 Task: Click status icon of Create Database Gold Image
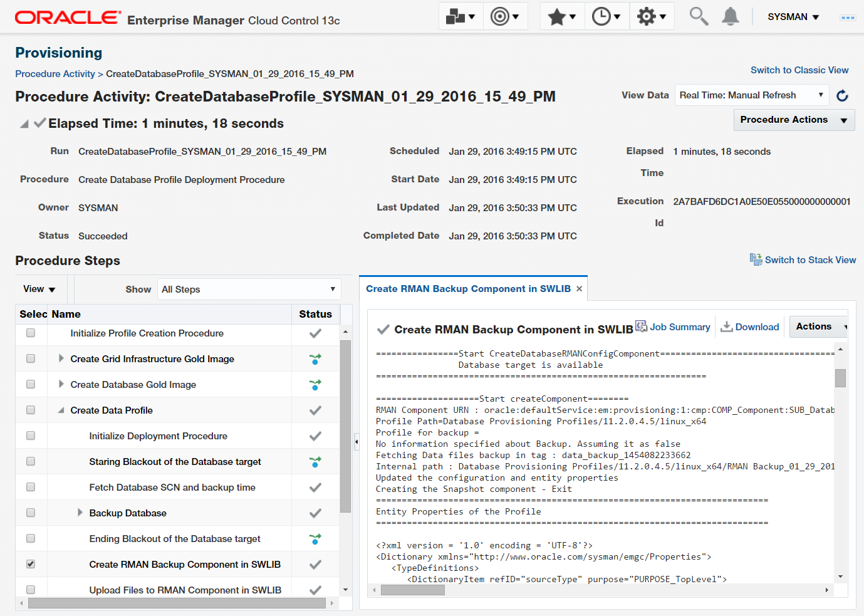click(x=315, y=385)
